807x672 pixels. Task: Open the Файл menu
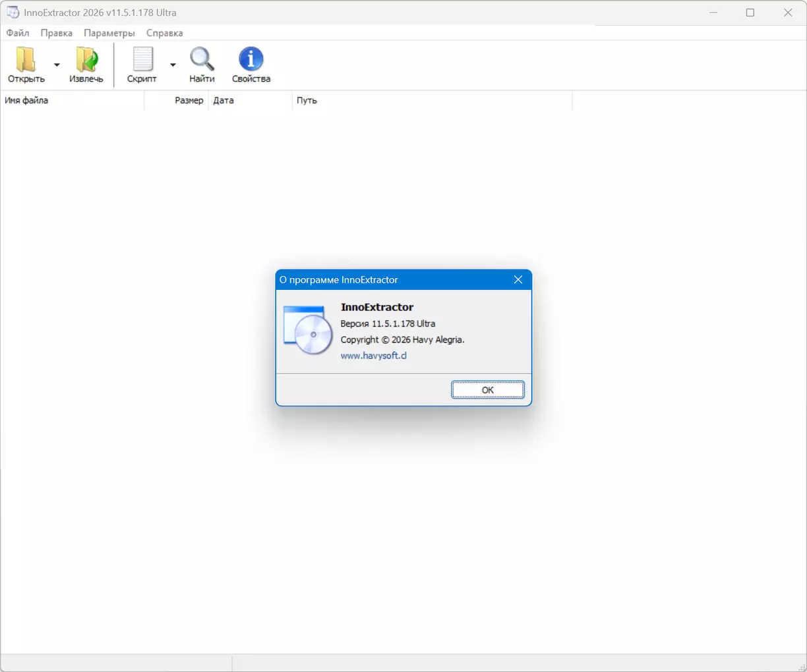18,33
